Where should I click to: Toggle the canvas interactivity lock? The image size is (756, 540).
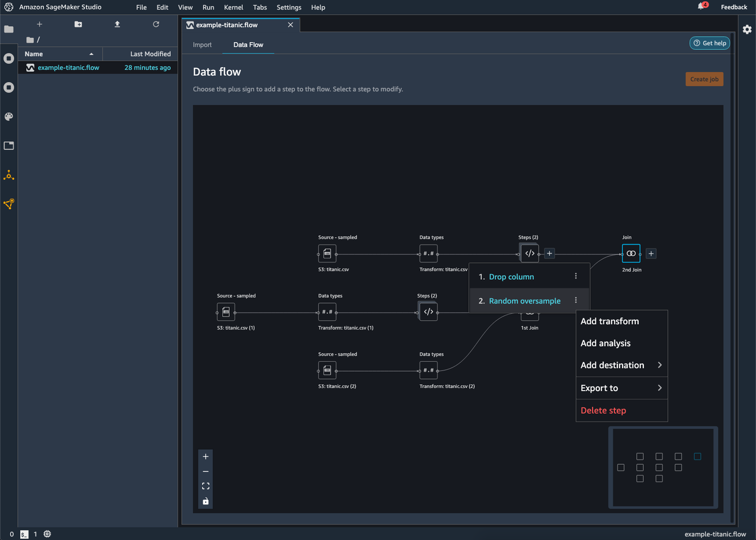click(x=206, y=501)
